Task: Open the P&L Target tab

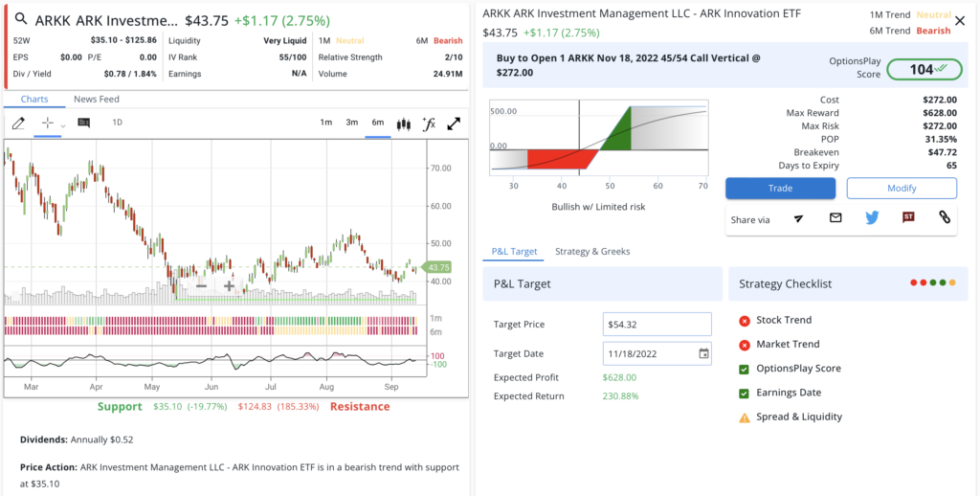Action: [x=514, y=252]
